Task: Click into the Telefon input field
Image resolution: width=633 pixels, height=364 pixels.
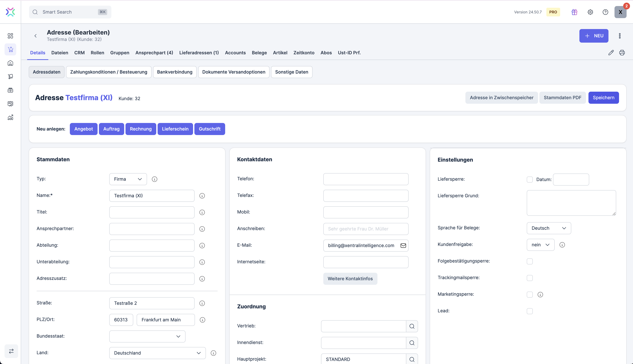Action: 365,179
